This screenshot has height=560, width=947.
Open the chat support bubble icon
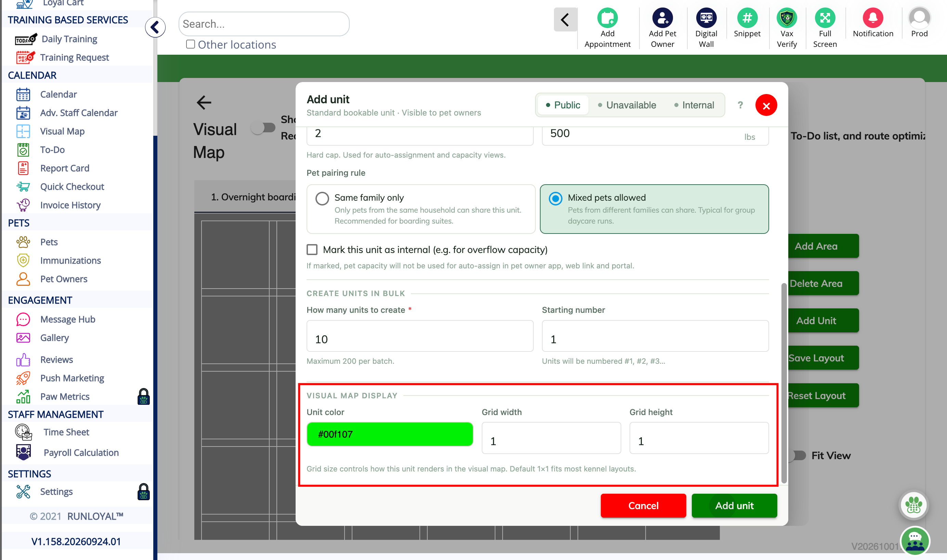tap(914, 541)
